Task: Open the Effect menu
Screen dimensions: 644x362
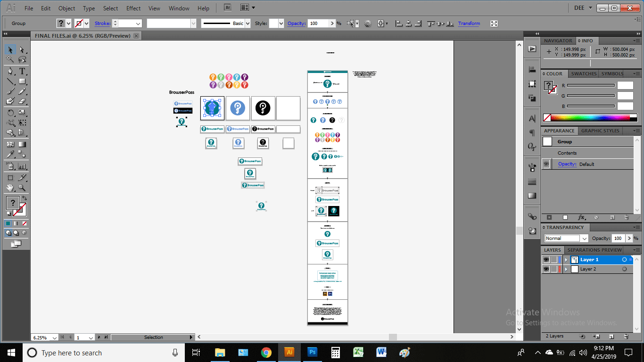Action: (133, 8)
